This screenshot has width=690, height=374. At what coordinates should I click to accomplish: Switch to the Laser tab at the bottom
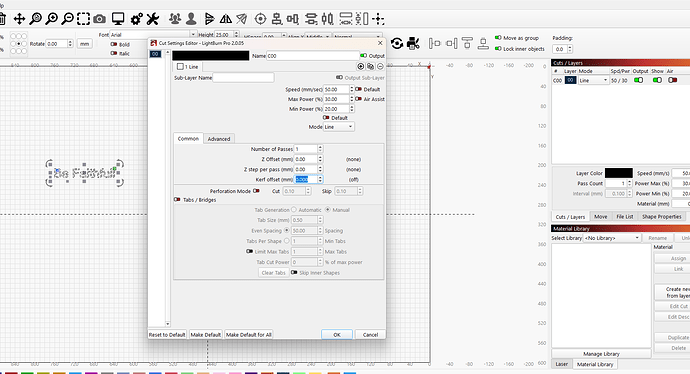click(x=562, y=364)
